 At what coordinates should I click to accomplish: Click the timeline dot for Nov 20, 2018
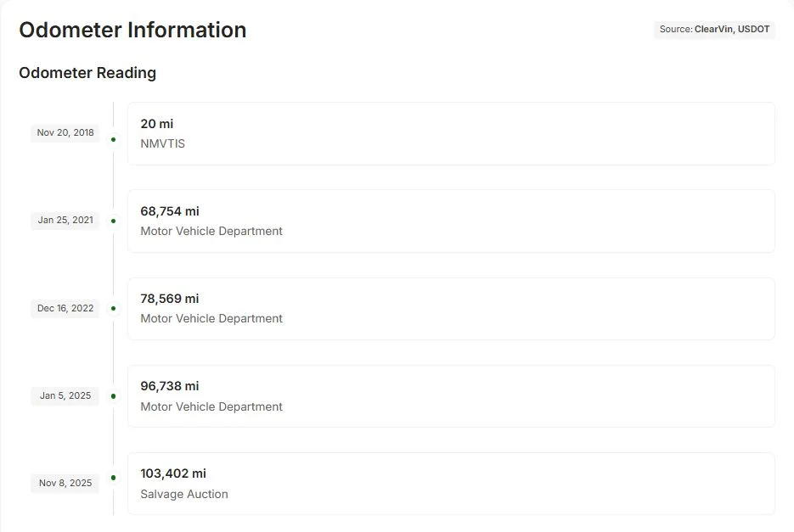[114, 139]
